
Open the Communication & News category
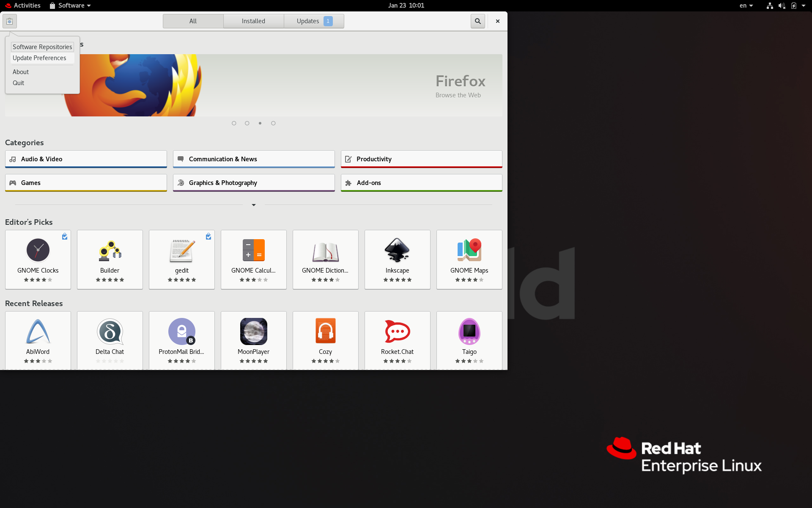click(254, 159)
